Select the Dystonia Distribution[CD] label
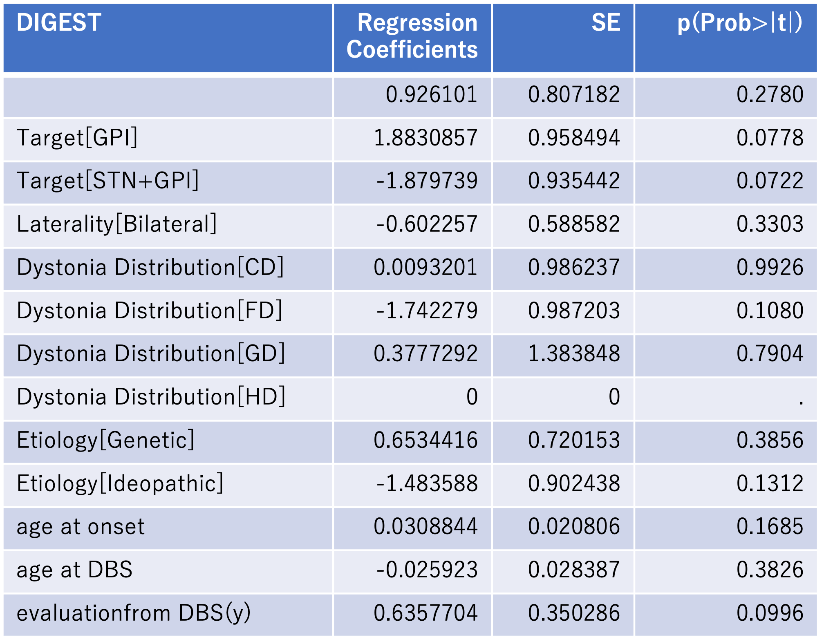The height and width of the screenshot is (644, 824). pos(150,268)
